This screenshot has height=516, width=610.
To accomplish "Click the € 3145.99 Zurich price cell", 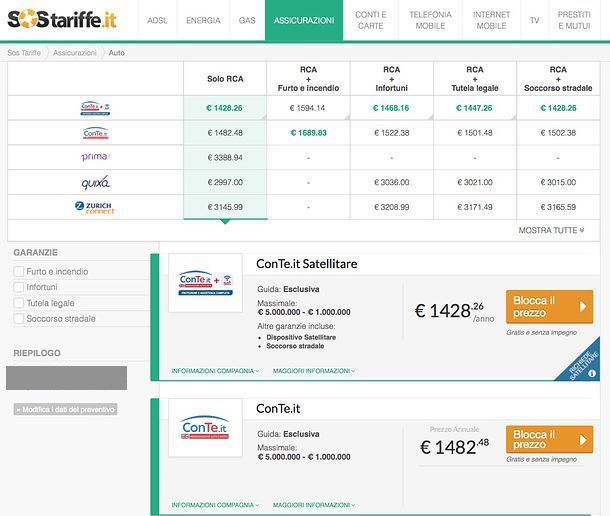I will pyautogui.click(x=225, y=207).
